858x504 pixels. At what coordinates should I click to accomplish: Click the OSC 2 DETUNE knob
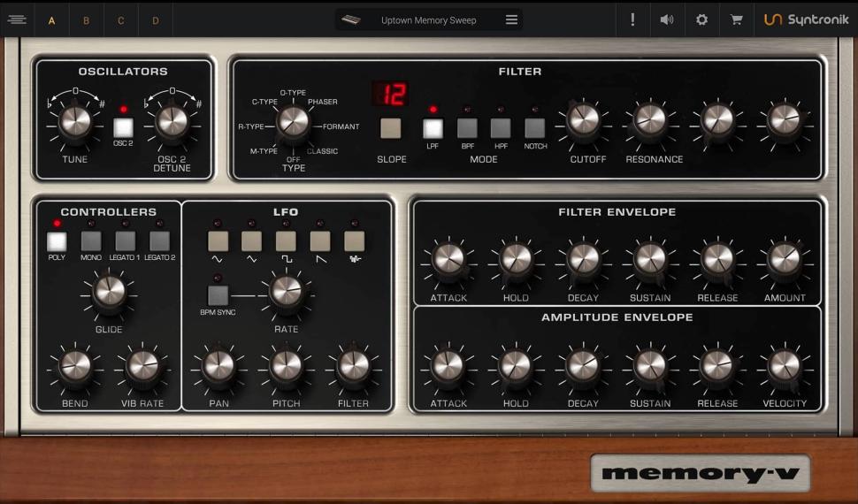click(x=172, y=121)
